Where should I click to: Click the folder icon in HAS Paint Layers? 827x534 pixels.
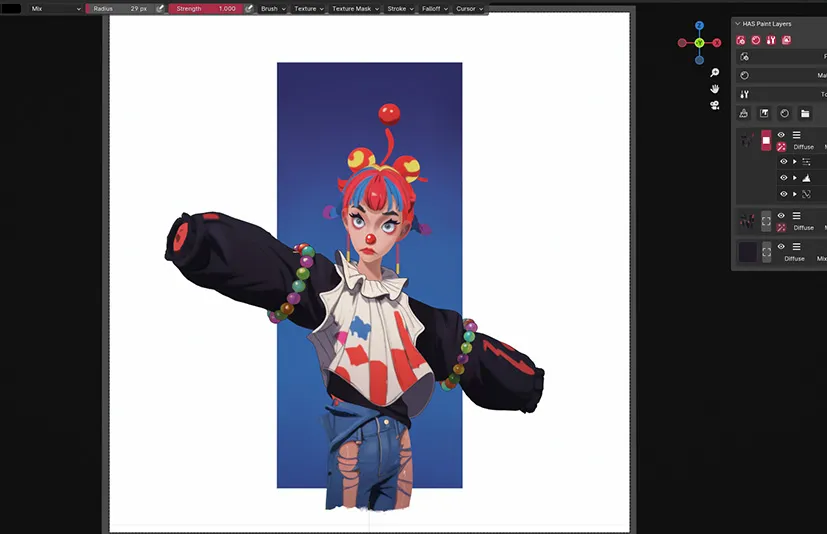[x=805, y=114]
